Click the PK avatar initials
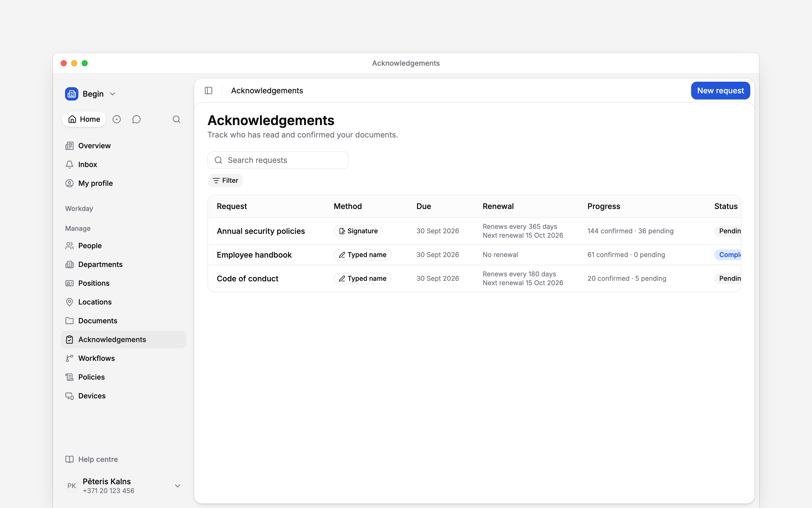The width and height of the screenshot is (812, 508). pos(71,486)
